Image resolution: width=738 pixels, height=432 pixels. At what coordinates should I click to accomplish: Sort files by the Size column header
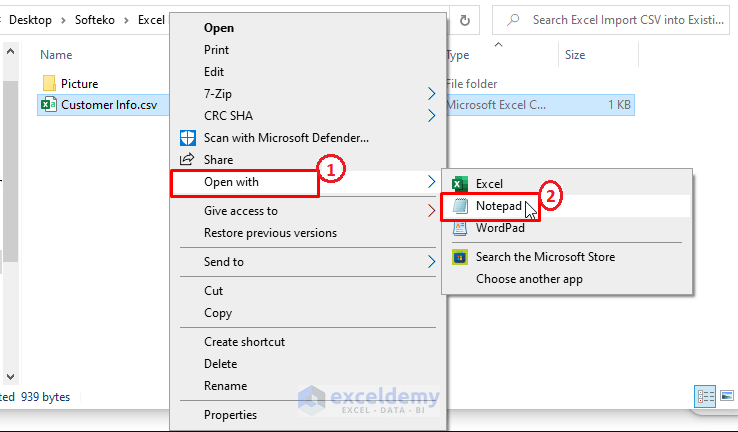click(x=575, y=55)
